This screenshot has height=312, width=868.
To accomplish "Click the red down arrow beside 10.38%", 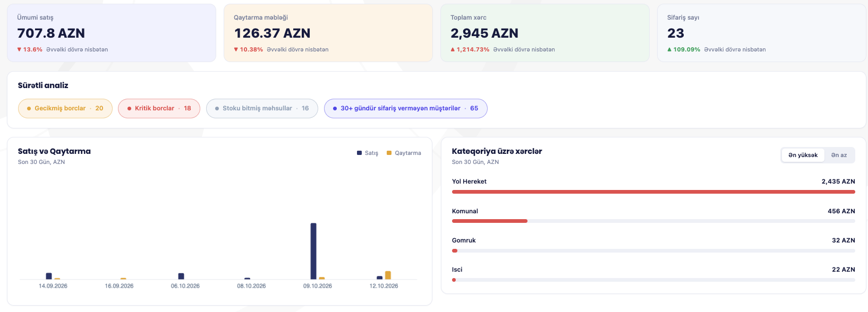I will tap(236, 49).
